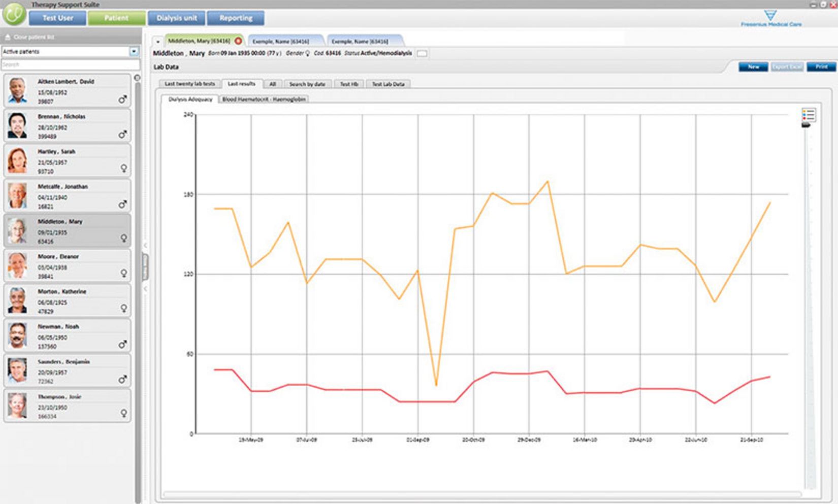Click the gender icon on Newman, Noah card

[x=122, y=345]
